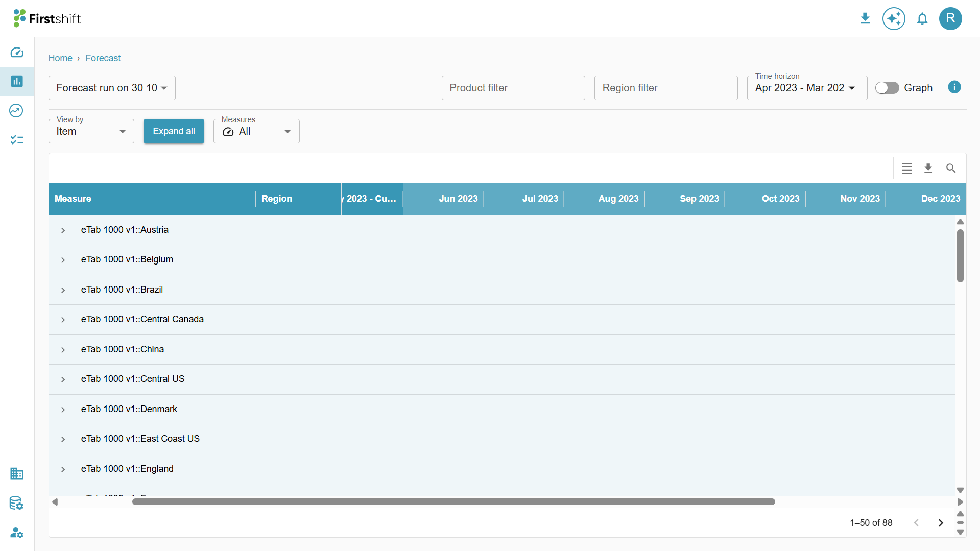The height and width of the screenshot is (551, 980).
Task: Open the checklist tasks sidebar icon
Action: click(x=17, y=139)
